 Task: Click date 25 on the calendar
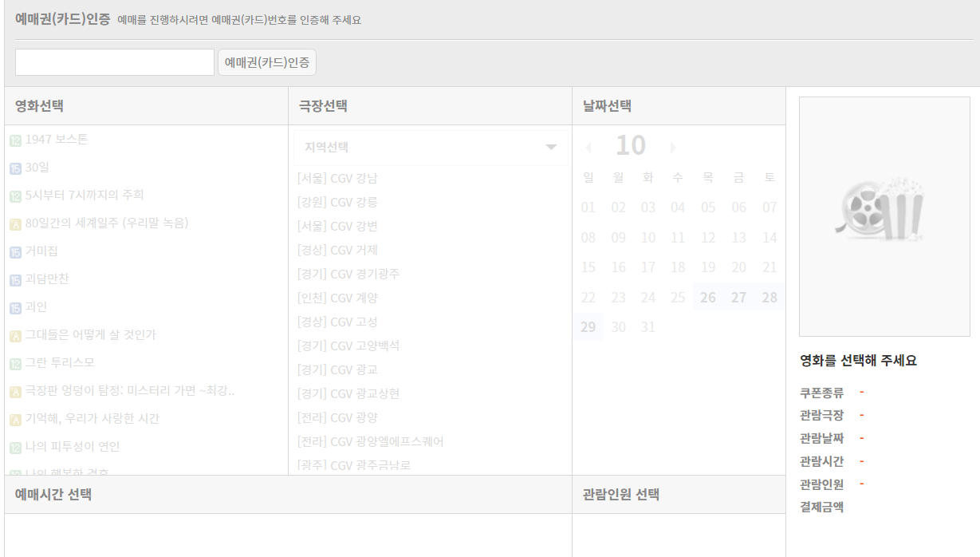click(678, 298)
